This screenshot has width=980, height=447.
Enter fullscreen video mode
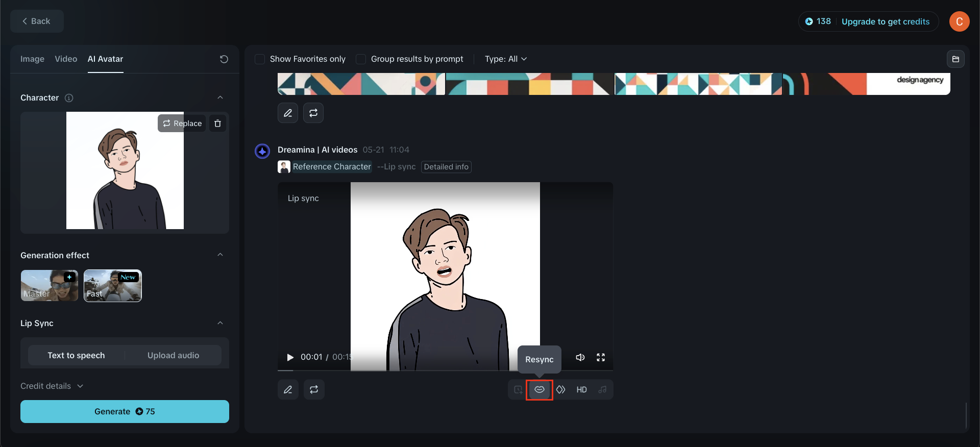pos(601,357)
